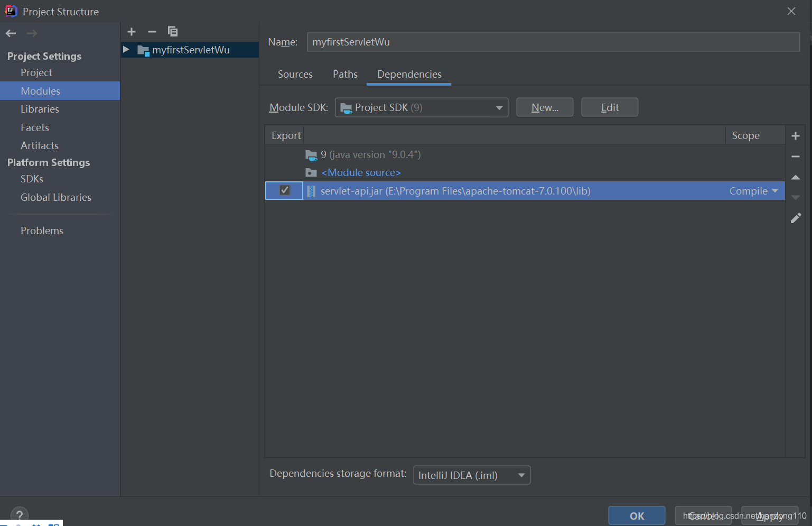Copy the selected module icon
Viewport: 812px width, 526px height.
click(x=173, y=31)
